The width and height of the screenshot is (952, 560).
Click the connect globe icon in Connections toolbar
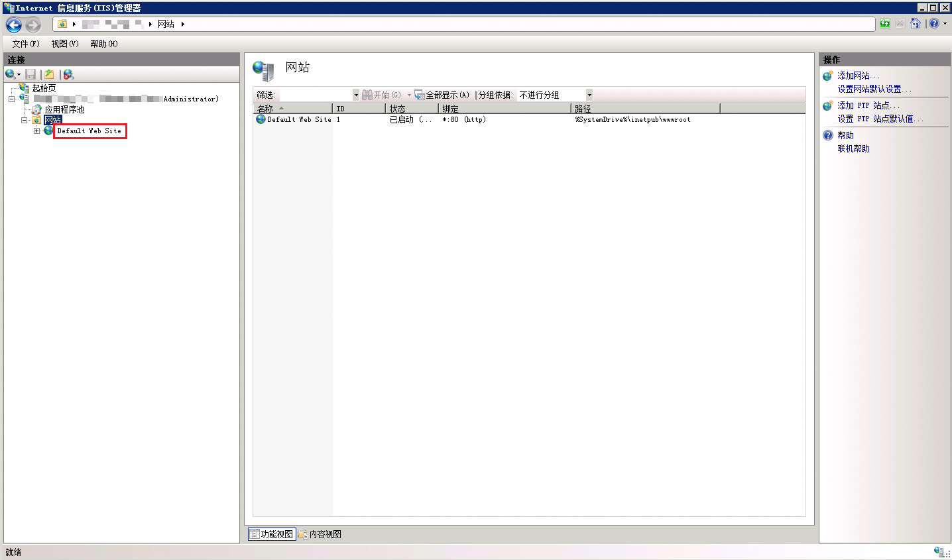tap(10, 74)
